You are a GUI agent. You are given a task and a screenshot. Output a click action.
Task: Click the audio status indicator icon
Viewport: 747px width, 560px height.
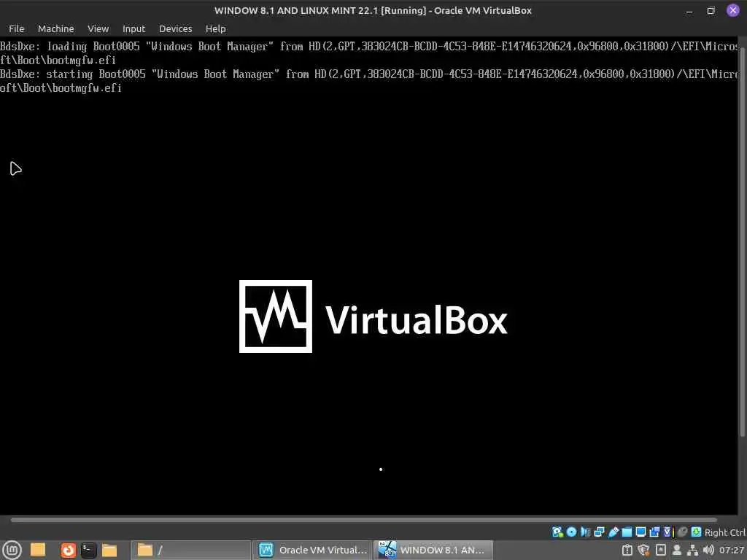586,532
